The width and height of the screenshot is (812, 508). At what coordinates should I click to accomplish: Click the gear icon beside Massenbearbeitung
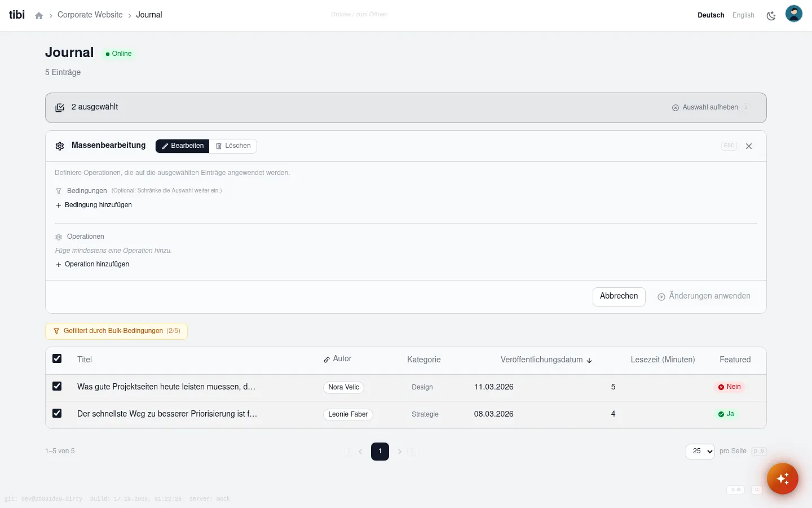[60, 146]
